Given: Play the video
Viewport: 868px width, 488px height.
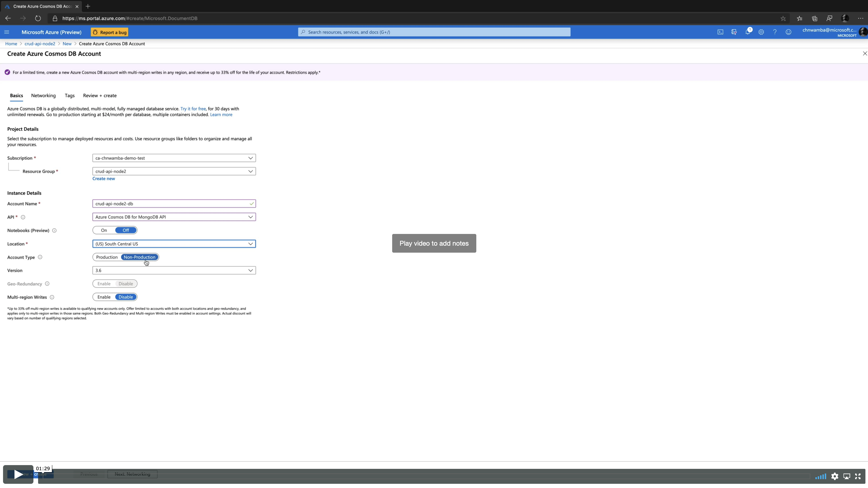Looking at the screenshot, I should coord(18,474).
